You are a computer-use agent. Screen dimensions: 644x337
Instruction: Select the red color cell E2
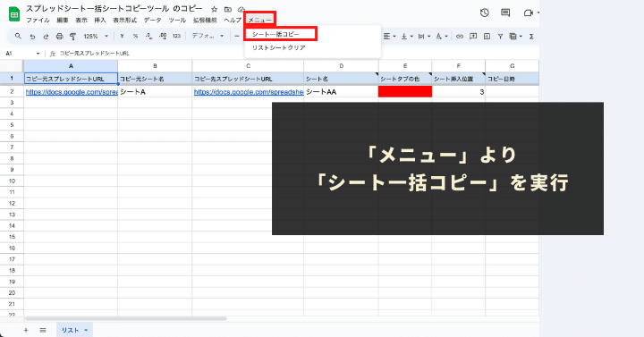[405, 91]
